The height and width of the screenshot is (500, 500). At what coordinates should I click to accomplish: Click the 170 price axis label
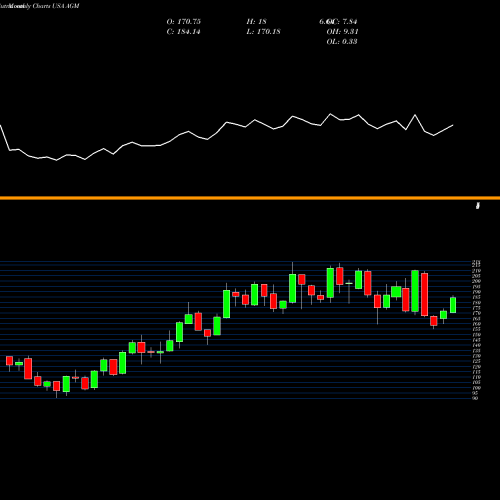tap(476, 313)
